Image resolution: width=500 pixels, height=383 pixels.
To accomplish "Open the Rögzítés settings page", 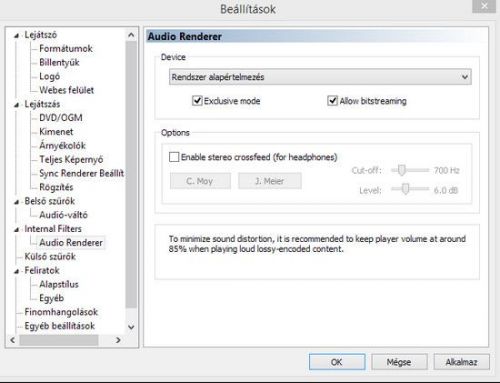I will point(56,187).
